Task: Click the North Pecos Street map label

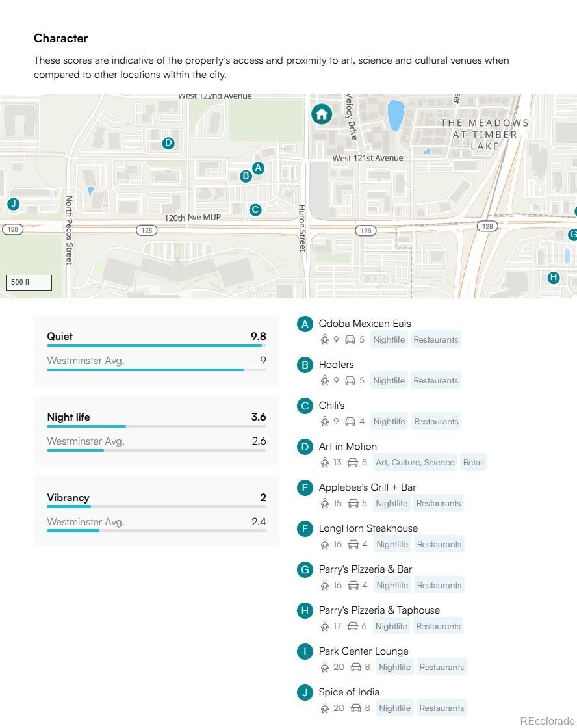Action: pyautogui.click(x=69, y=230)
